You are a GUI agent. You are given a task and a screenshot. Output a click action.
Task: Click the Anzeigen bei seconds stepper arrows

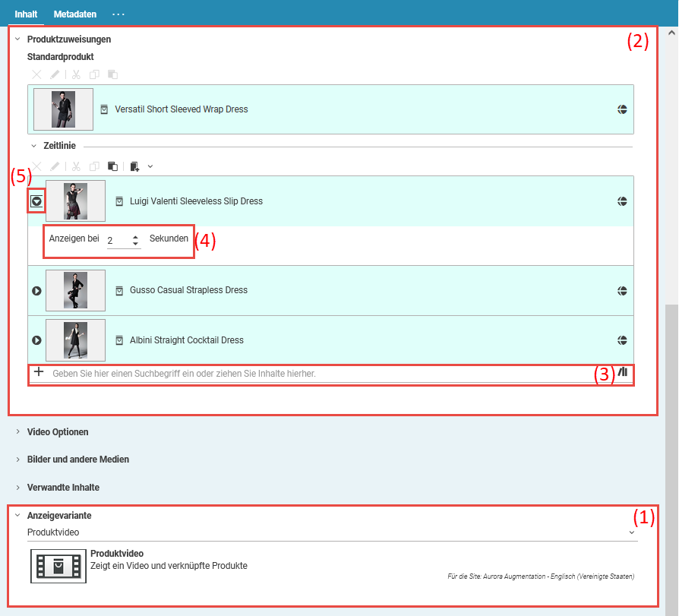click(135, 240)
